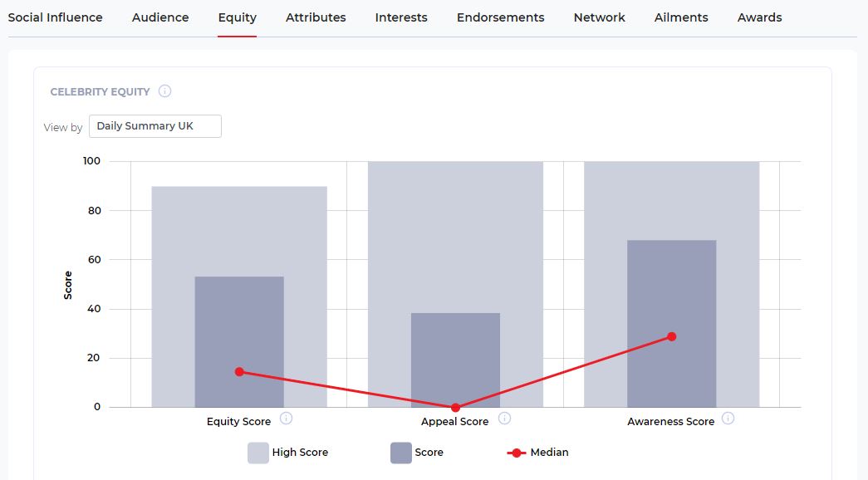Click info icon beside Awareness Score label

728,419
